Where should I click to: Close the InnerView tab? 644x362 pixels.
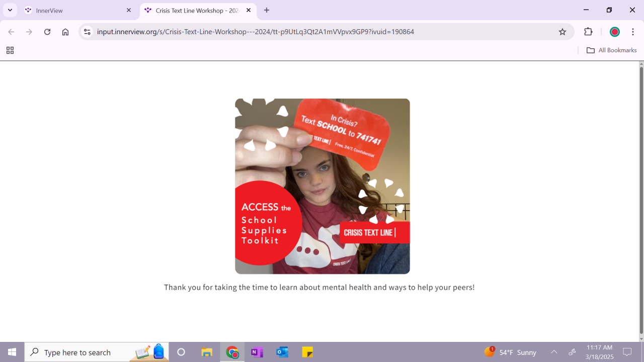[x=129, y=10]
